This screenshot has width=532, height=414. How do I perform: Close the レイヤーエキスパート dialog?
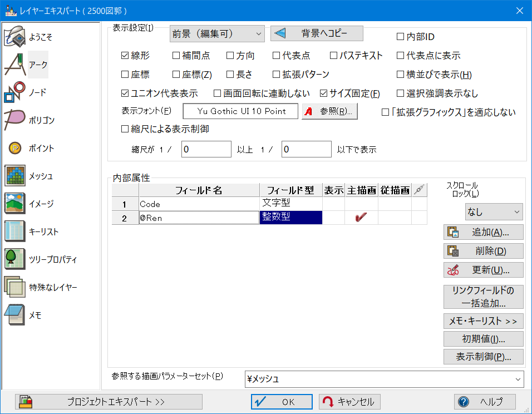click(519, 11)
